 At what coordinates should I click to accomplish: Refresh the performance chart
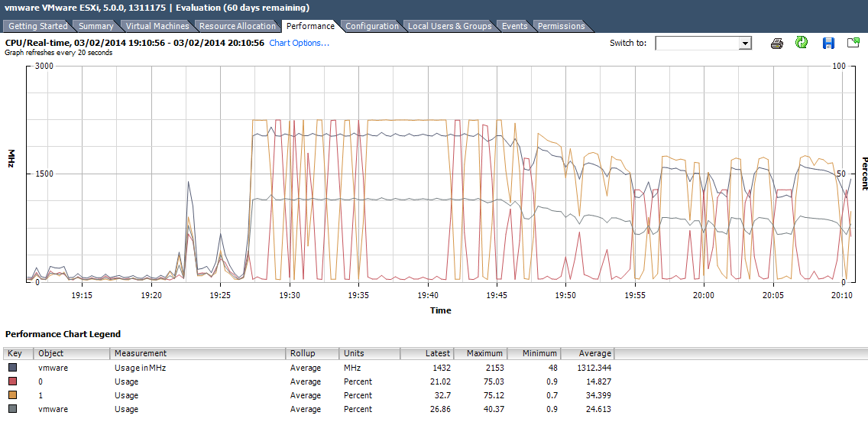(x=802, y=43)
